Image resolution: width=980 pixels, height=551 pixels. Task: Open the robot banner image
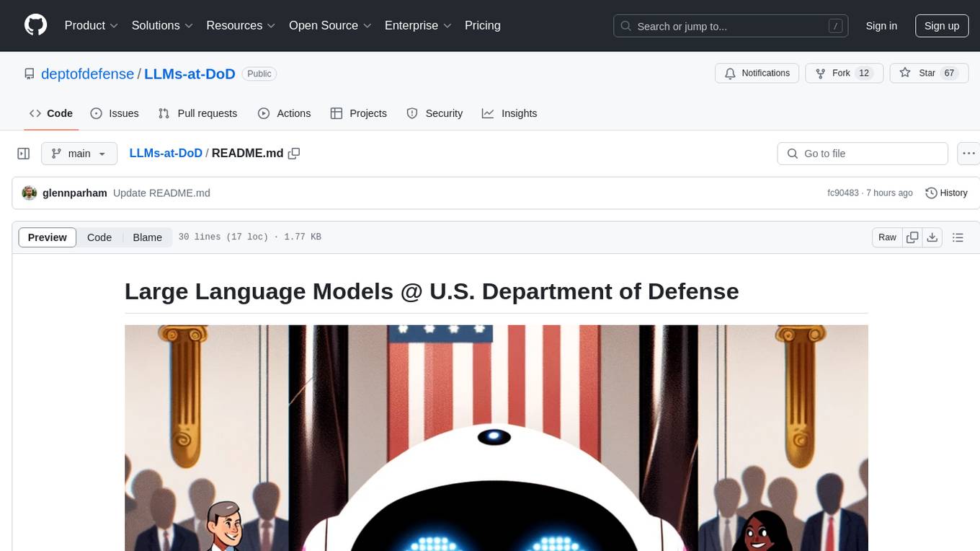pos(496,438)
